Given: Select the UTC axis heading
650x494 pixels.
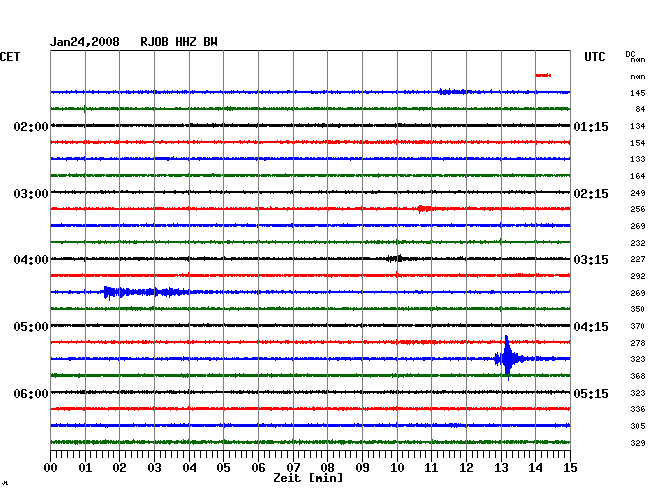Looking at the screenshot, I should point(594,57).
